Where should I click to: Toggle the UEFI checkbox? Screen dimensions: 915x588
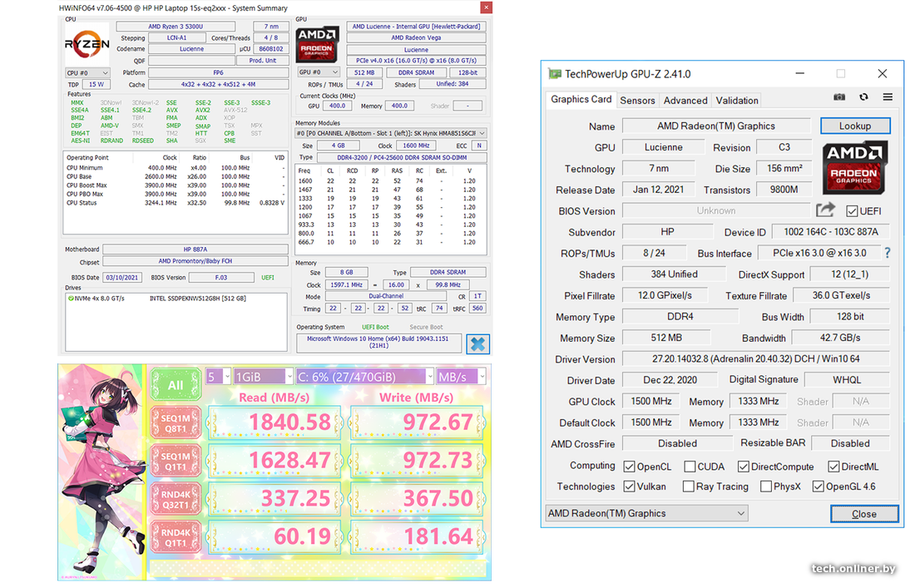pos(852,211)
